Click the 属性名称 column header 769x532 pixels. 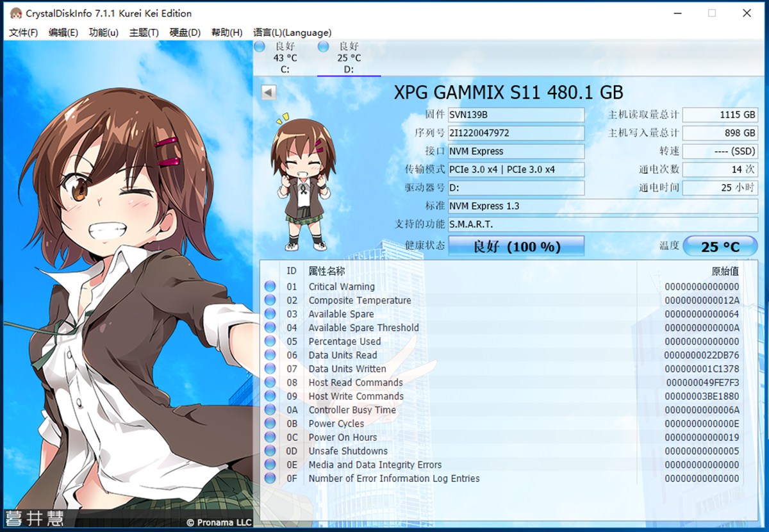[x=327, y=271]
